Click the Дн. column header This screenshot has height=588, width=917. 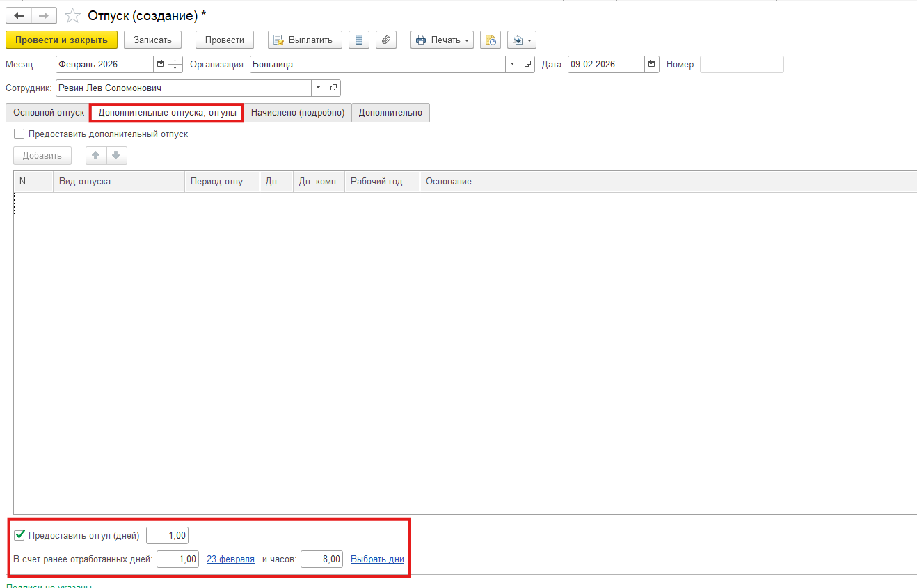(x=276, y=182)
